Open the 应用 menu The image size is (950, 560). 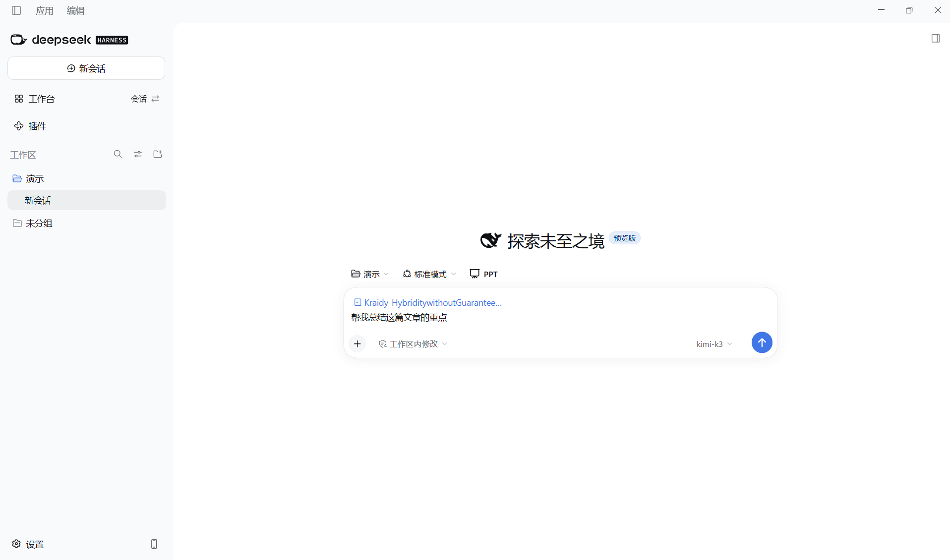click(x=45, y=10)
